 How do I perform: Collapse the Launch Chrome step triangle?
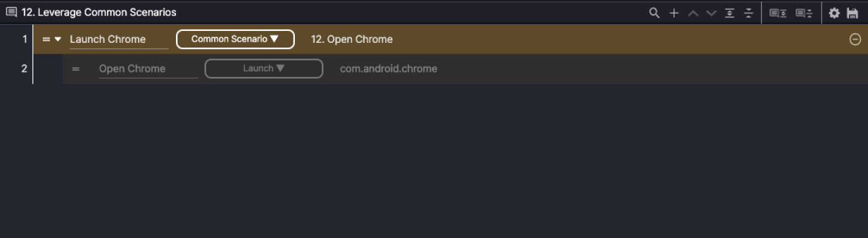pos(58,39)
